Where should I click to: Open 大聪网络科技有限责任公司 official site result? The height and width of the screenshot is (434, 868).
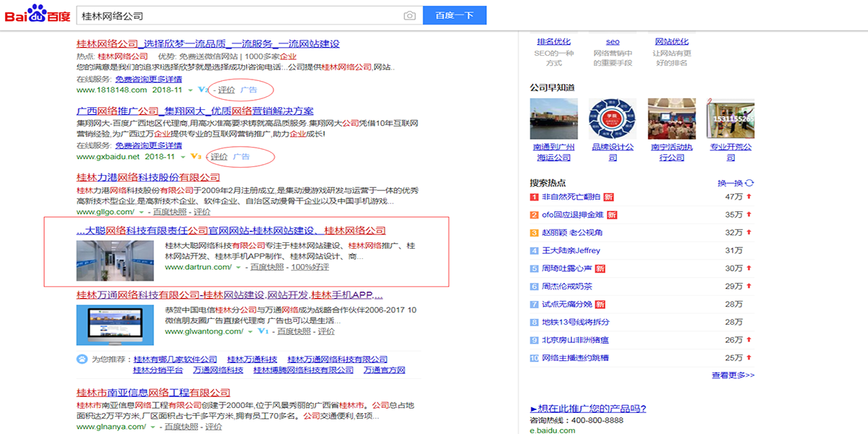click(x=231, y=230)
